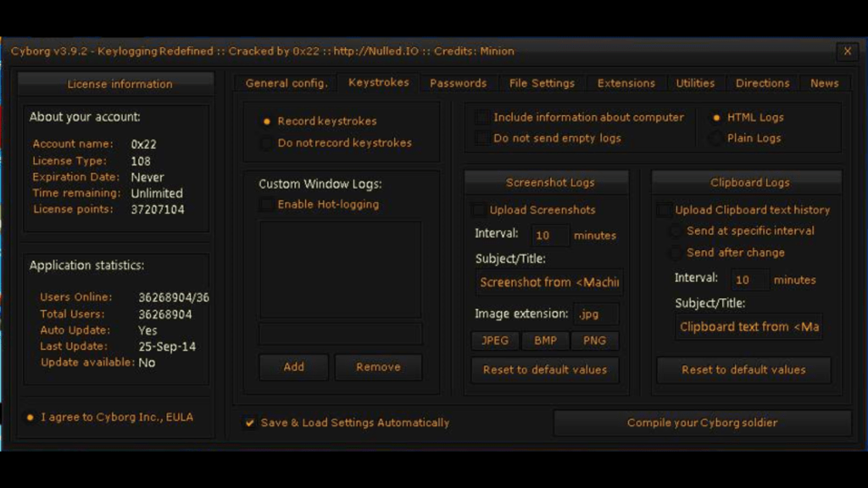The image size is (868, 488).
Task: Click the Custom Window Logs list box
Action: (341, 269)
